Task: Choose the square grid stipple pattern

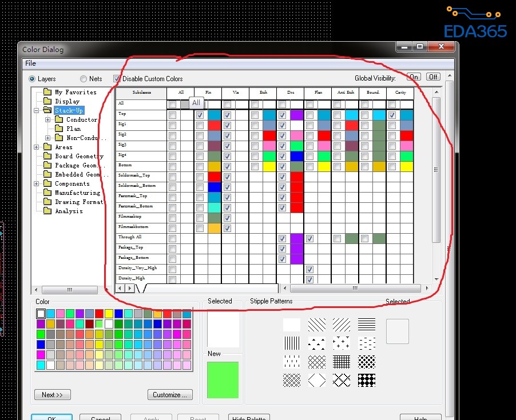Action: tap(342, 362)
